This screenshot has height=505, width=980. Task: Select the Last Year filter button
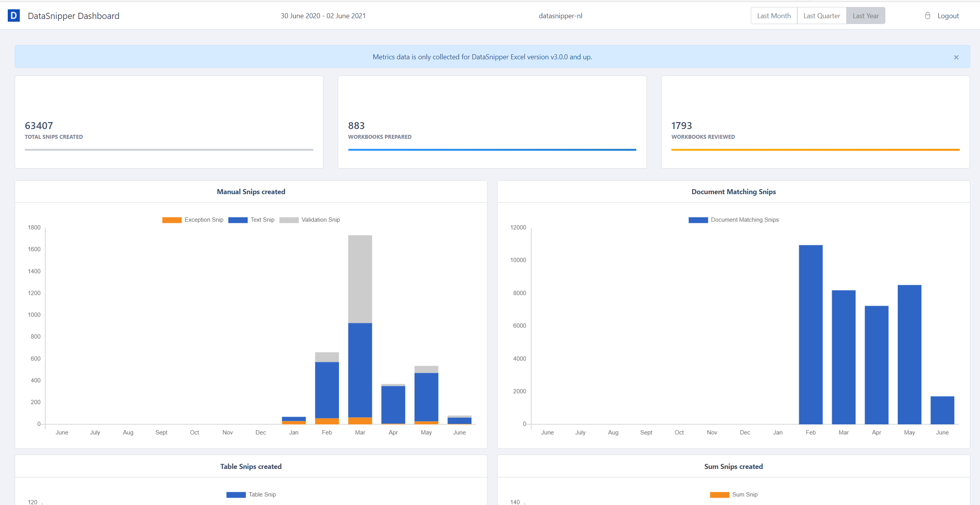(865, 16)
